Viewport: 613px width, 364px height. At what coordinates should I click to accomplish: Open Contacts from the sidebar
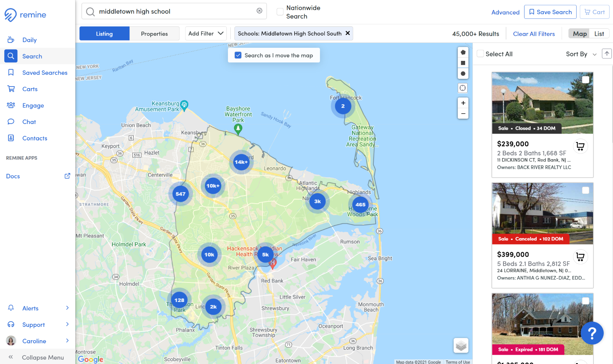click(x=35, y=138)
